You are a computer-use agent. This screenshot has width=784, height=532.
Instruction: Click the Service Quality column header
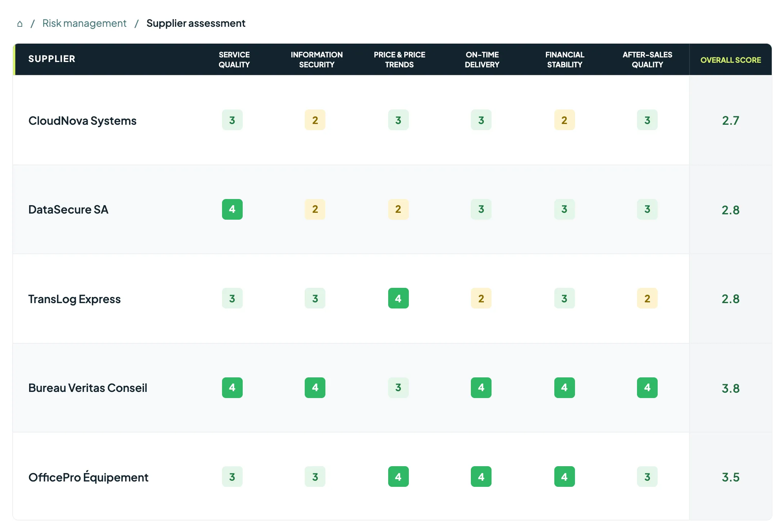click(234, 60)
